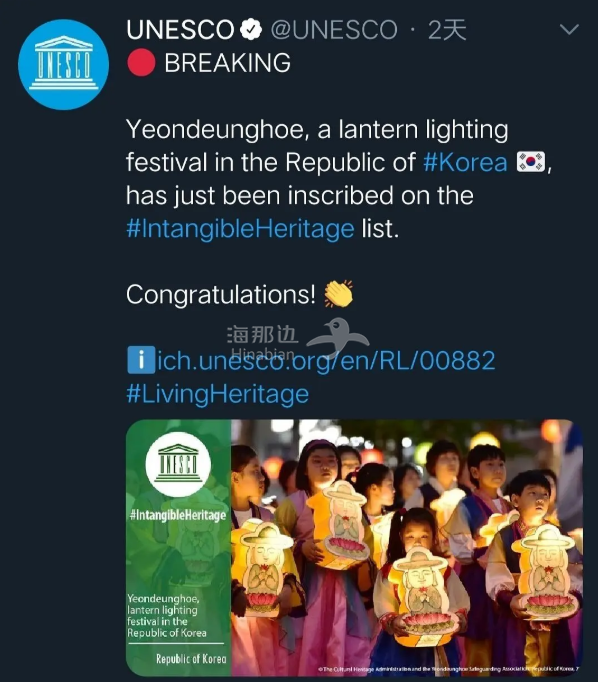The image size is (598, 682).
Task: Click the red circle BREAKING emoji
Action: pos(141,63)
